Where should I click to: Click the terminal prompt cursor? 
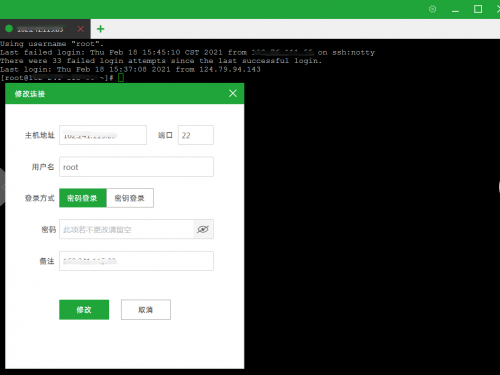coord(121,78)
